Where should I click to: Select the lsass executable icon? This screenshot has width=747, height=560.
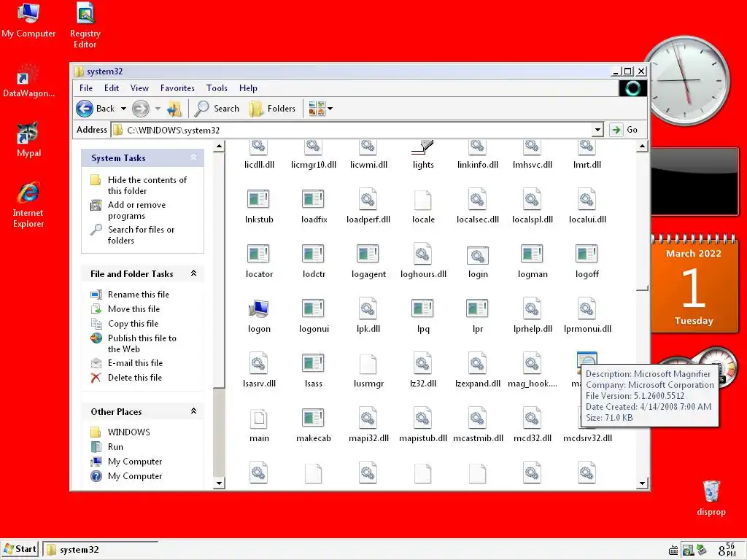click(314, 371)
